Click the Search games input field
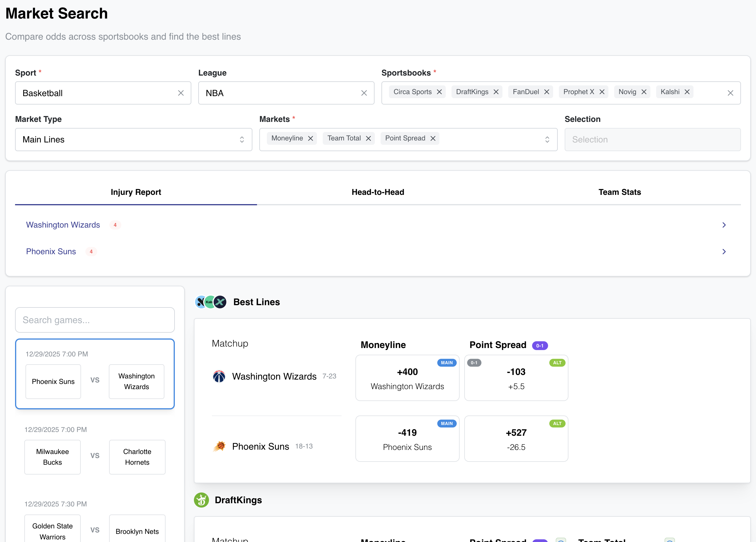 point(95,320)
